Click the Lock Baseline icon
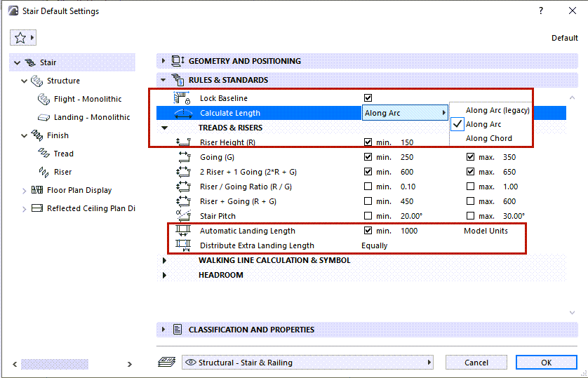 (x=182, y=98)
